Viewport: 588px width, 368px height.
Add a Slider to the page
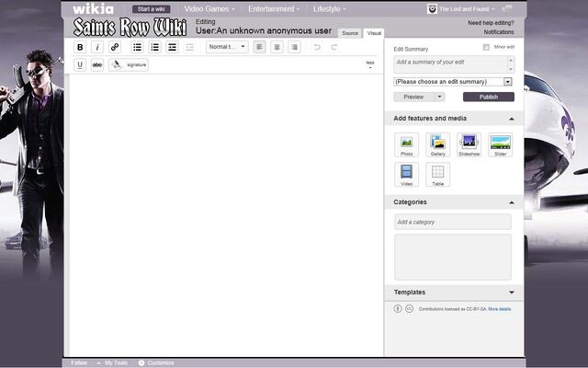(x=500, y=144)
